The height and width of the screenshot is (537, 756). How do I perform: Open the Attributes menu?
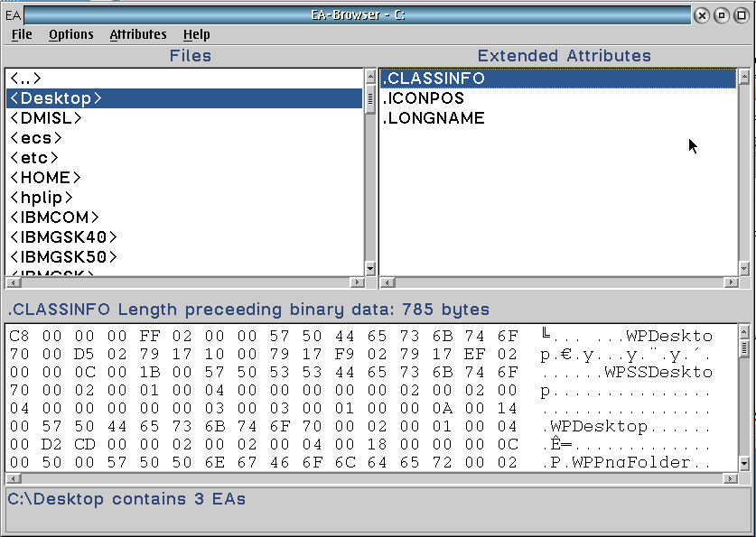tap(138, 34)
